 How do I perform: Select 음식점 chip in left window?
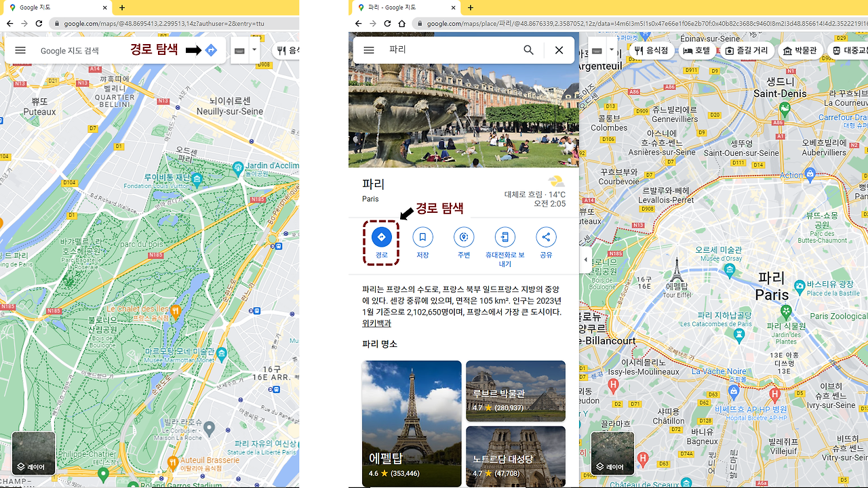click(x=286, y=51)
